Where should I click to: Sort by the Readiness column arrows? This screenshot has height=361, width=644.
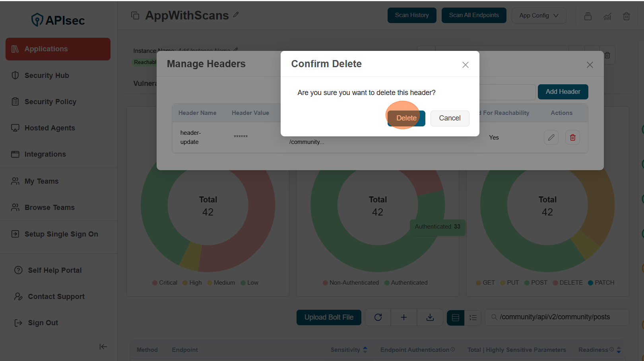[x=619, y=350]
